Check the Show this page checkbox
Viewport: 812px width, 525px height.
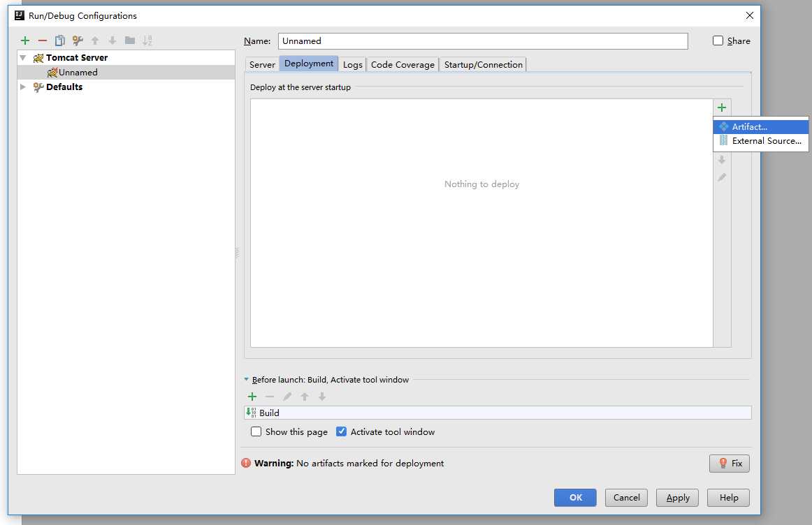click(256, 431)
